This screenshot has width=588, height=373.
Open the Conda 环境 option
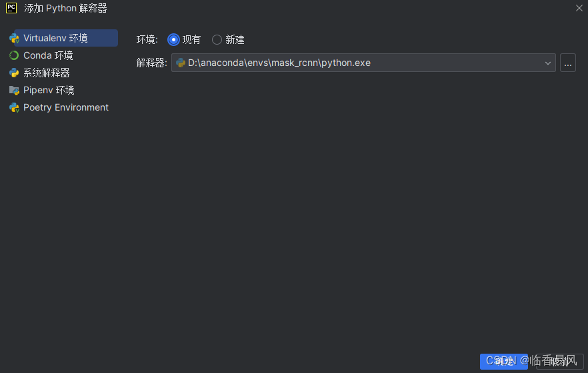click(47, 55)
